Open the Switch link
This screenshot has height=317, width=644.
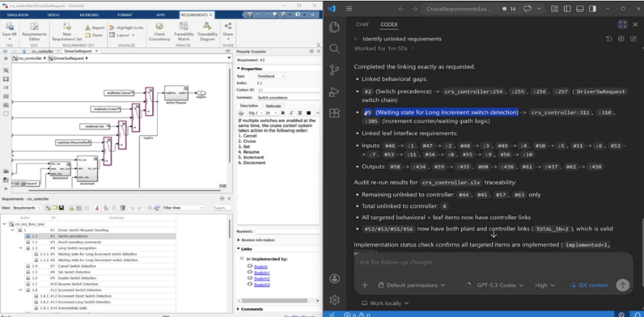[x=261, y=267]
